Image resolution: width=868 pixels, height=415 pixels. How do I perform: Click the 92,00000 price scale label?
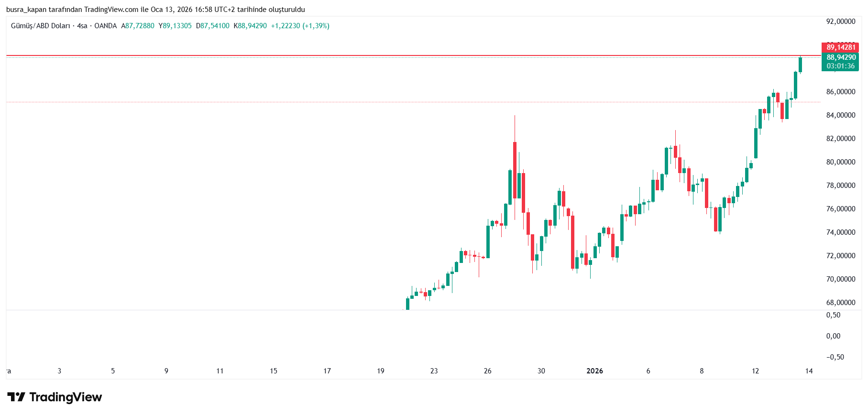click(x=840, y=22)
